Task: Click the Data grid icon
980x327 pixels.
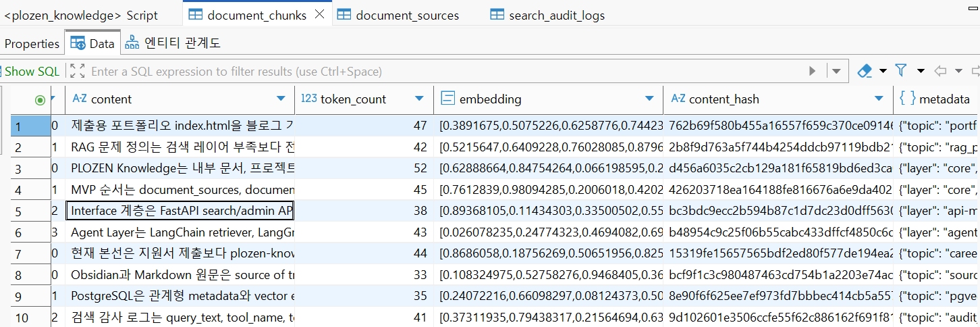Action: click(78, 44)
